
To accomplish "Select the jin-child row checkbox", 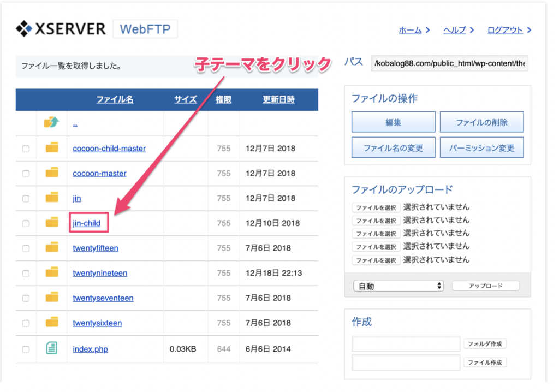I will point(26,224).
